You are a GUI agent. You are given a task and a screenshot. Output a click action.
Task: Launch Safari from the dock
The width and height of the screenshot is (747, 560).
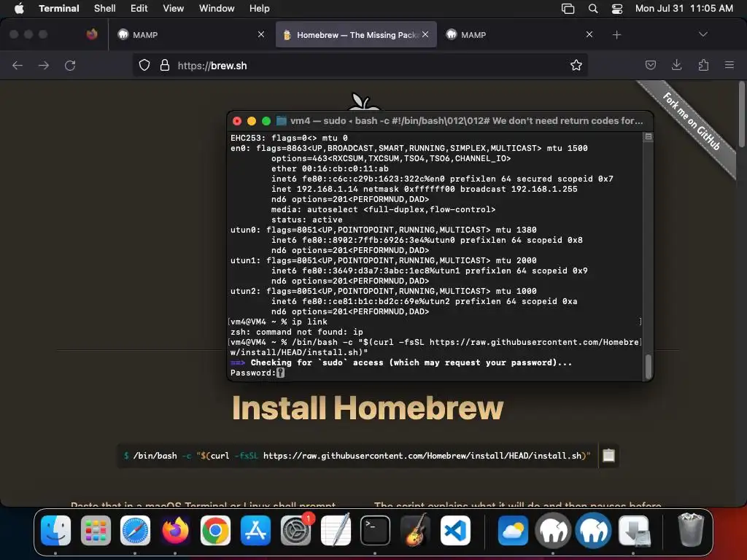(135, 531)
